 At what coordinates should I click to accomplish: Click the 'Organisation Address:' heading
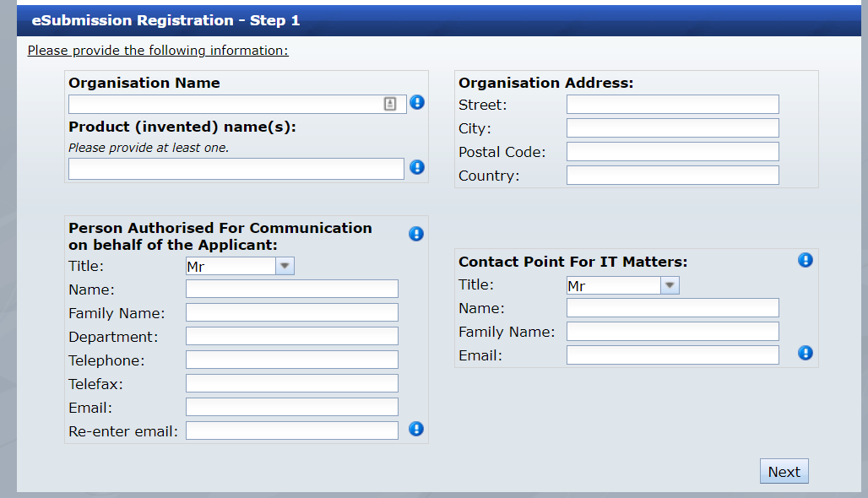[x=545, y=83]
